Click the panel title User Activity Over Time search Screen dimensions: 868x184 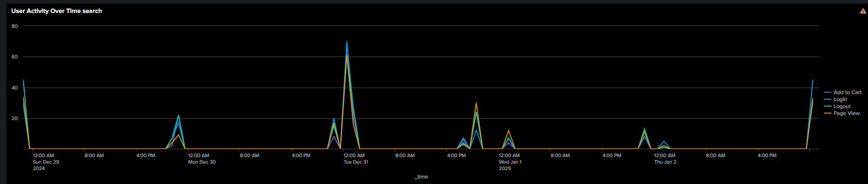(x=57, y=11)
